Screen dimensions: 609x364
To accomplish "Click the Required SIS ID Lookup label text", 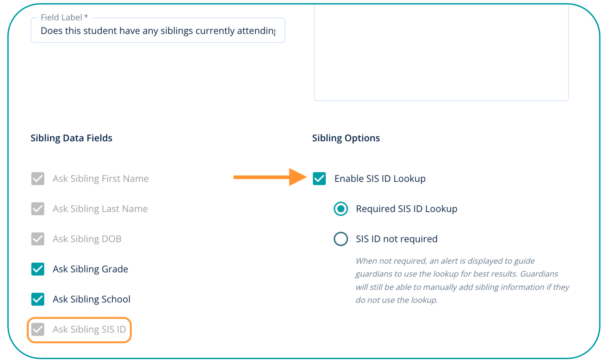I will 406,209.
